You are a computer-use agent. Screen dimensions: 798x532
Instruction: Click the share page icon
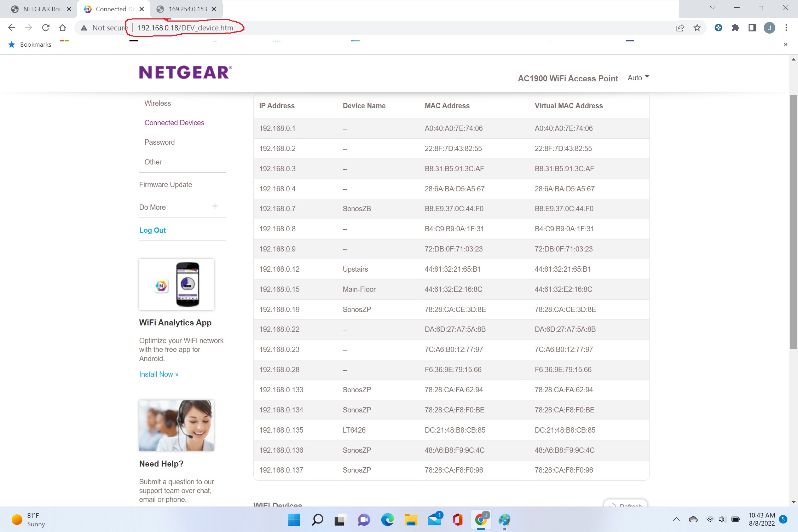[680, 28]
